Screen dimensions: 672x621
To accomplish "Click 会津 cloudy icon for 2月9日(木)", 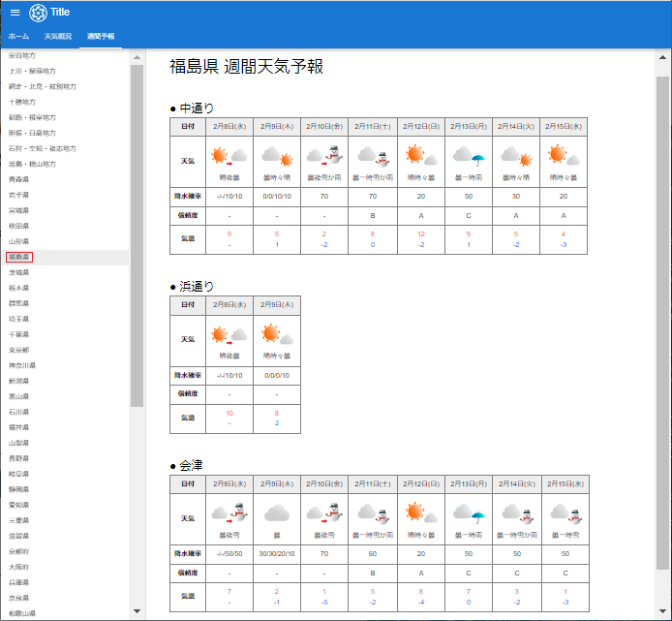I will coord(277,512).
